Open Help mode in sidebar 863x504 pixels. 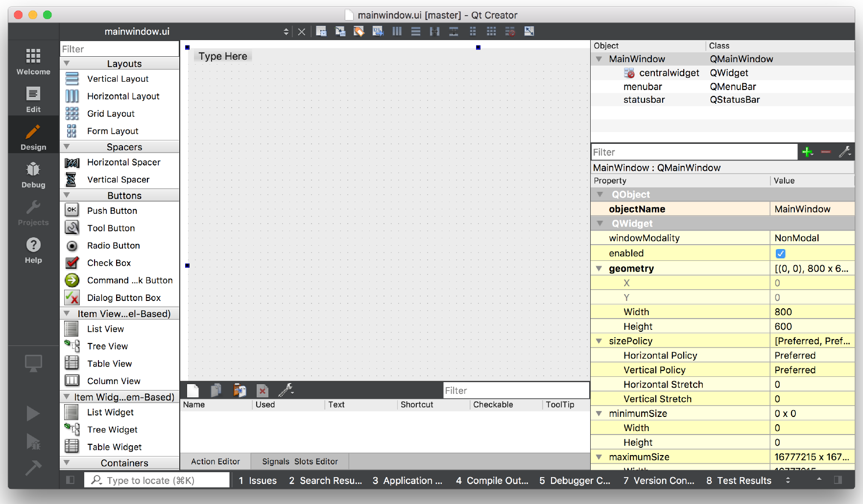click(33, 250)
